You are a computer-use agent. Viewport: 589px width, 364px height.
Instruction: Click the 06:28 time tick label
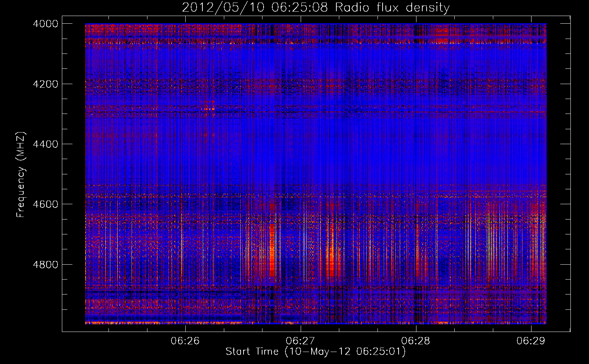[416, 341]
